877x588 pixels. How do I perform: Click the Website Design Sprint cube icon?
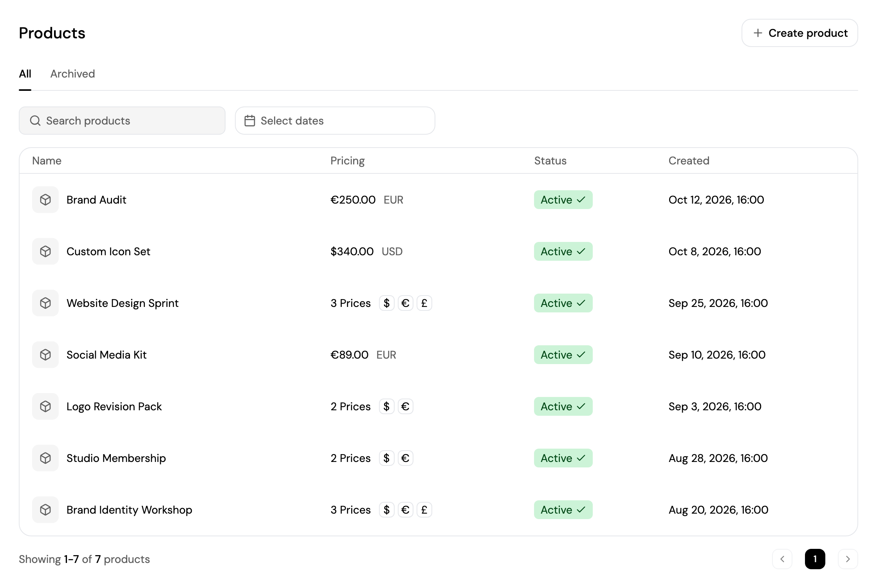(x=45, y=303)
